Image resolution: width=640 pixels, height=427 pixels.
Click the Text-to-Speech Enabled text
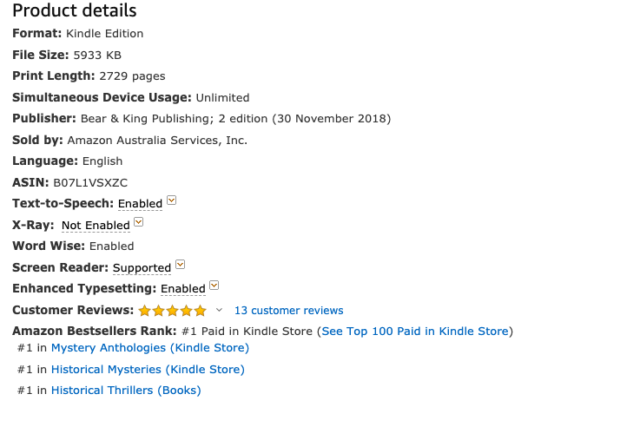[140, 204]
